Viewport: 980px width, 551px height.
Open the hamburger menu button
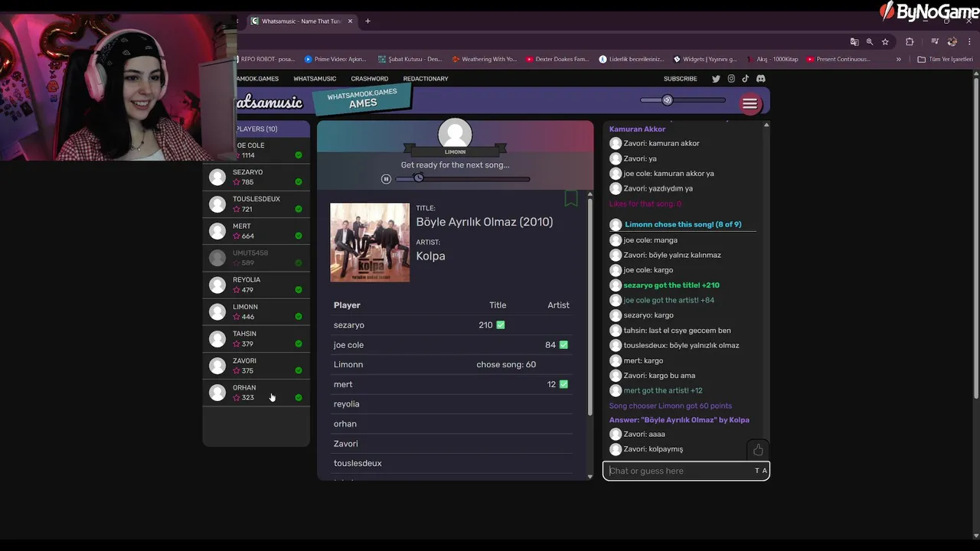coord(750,103)
